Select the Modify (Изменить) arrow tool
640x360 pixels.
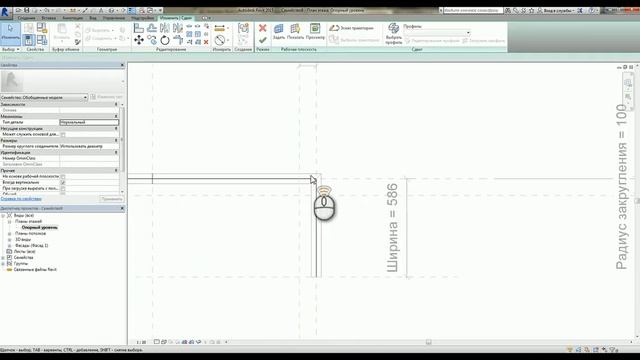point(10,32)
